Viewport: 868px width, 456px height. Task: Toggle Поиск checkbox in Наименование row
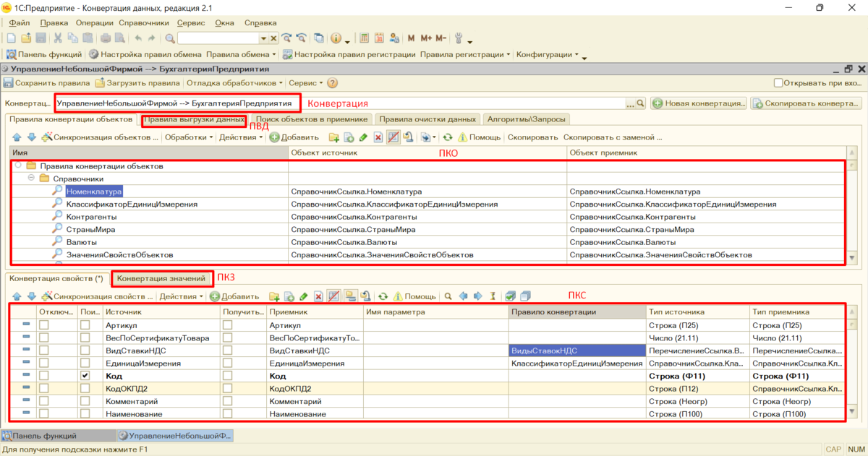pos(85,415)
